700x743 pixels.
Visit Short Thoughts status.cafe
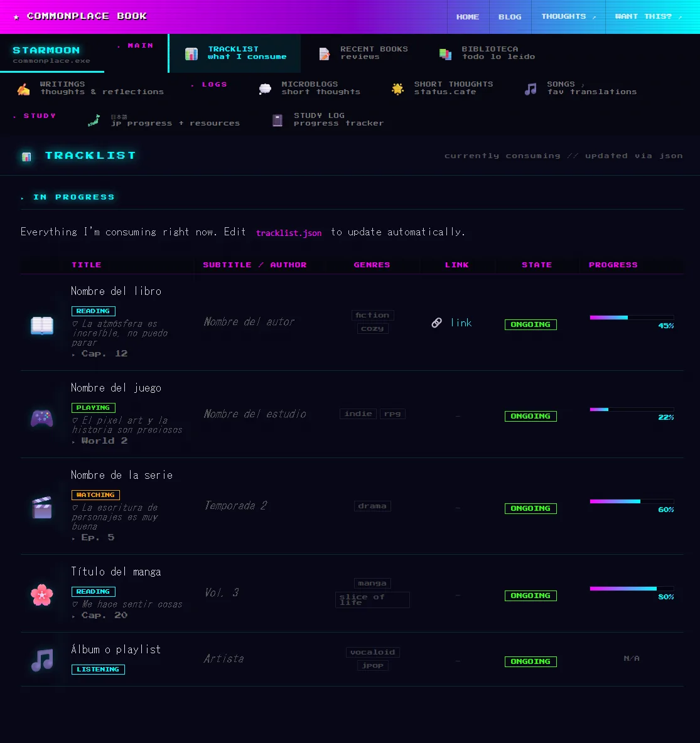click(x=442, y=88)
